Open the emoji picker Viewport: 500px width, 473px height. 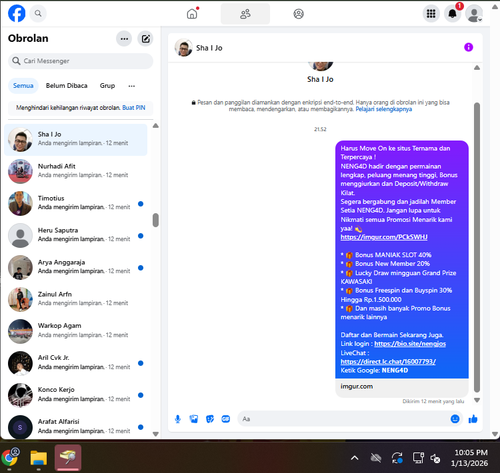tap(455, 419)
